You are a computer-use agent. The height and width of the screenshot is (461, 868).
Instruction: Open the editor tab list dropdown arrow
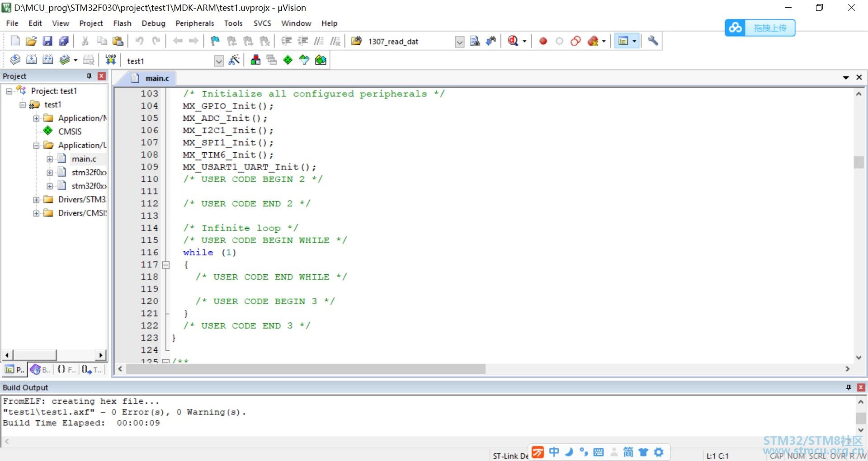[x=846, y=78]
